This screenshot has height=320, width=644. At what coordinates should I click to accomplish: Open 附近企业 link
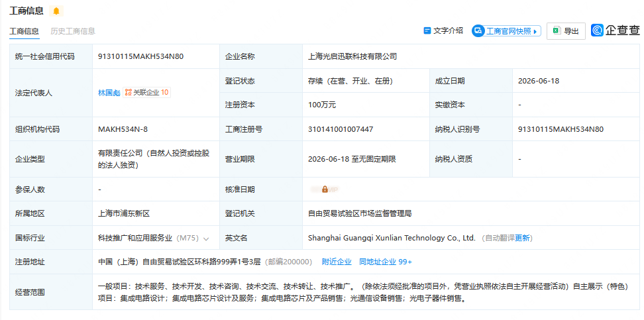point(337,262)
